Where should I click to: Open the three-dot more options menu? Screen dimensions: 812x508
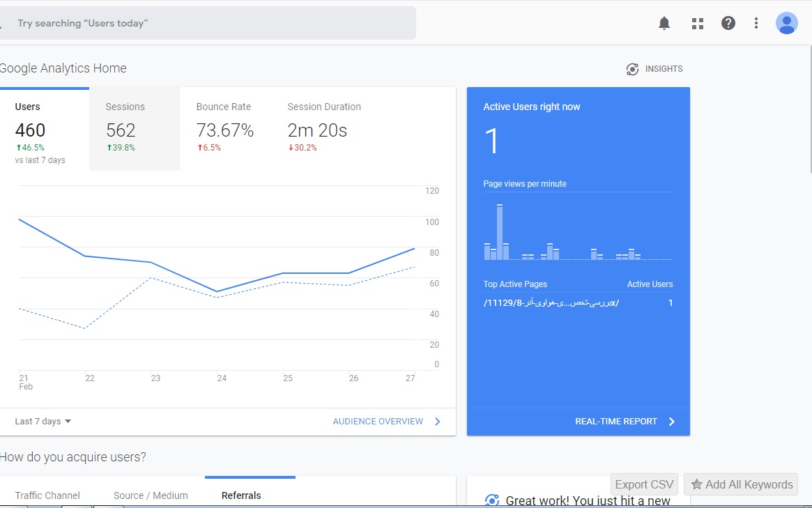756,23
